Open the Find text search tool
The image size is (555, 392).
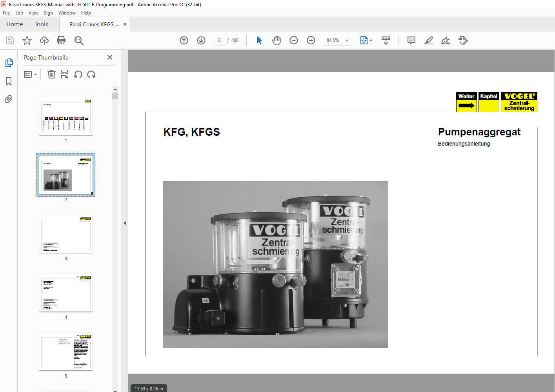point(79,40)
